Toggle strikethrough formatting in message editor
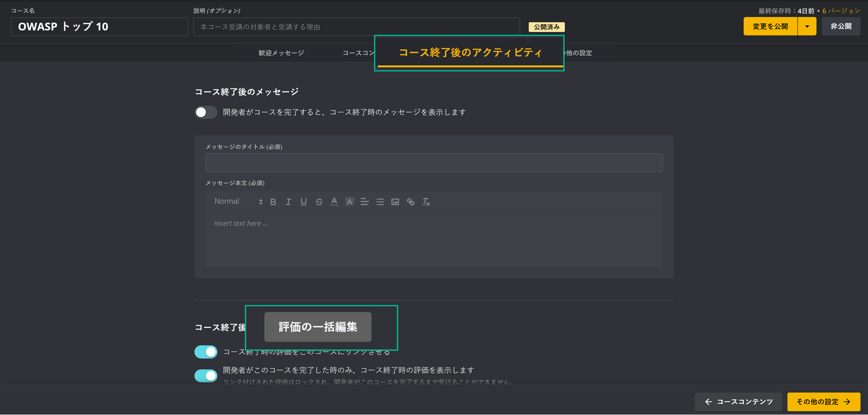The image size is (868, 415). click(x=319, y=202)
